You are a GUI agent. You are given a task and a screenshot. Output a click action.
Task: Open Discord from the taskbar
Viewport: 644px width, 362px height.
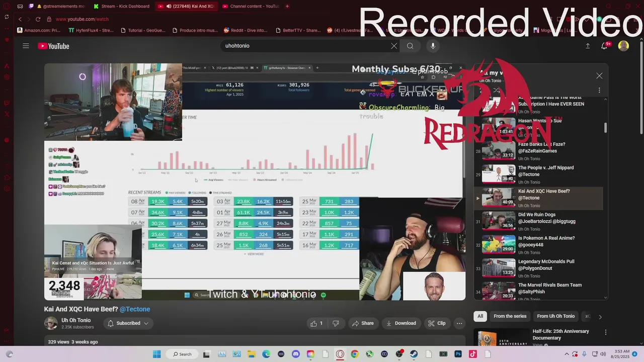click(295, 354)
